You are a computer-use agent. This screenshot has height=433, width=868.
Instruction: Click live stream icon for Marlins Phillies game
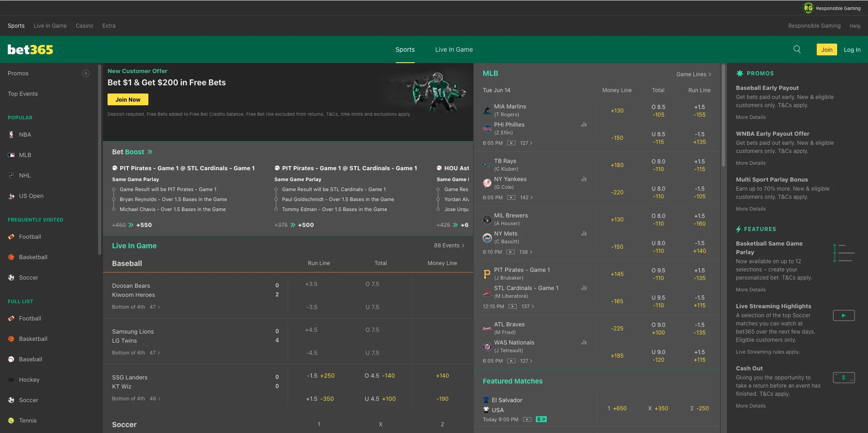click(x=511, y=143)
